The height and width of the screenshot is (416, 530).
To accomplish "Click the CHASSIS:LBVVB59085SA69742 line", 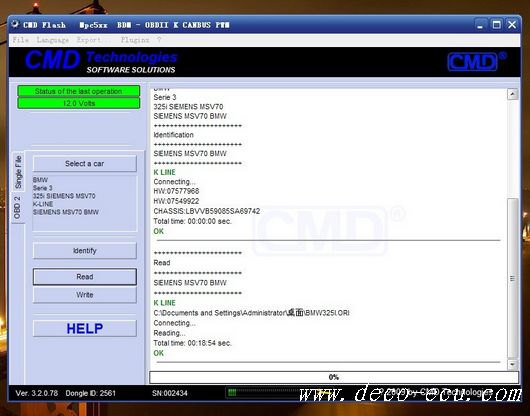I will click(207, 211).
